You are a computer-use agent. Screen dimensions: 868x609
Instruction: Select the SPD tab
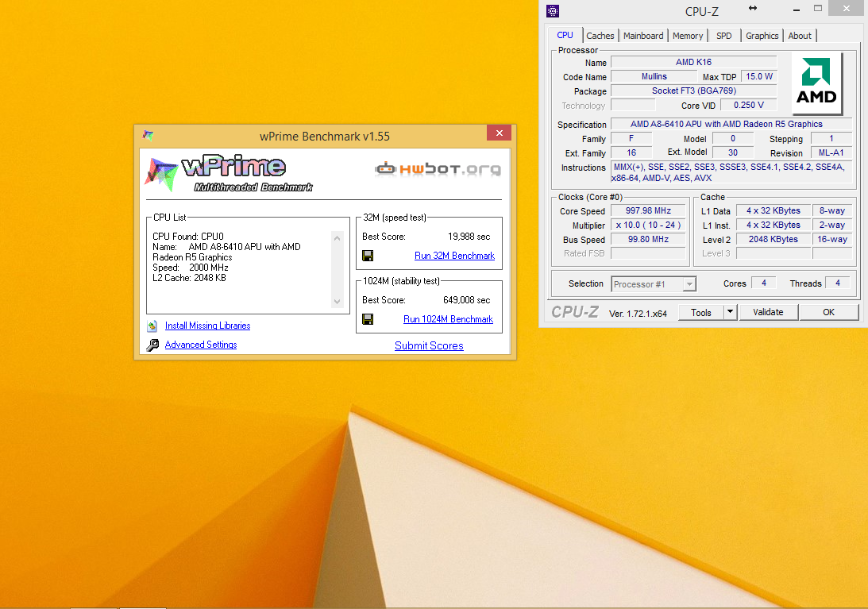tap(724, 36)
